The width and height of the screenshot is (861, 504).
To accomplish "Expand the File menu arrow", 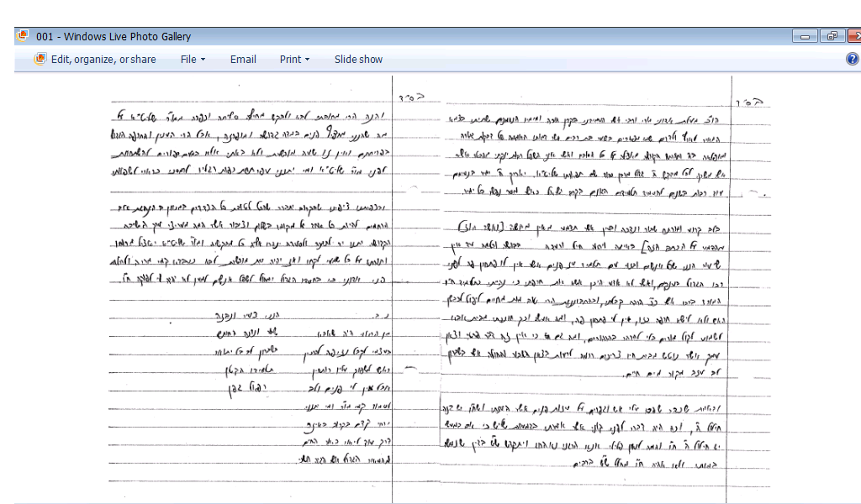I will point(203,60).
